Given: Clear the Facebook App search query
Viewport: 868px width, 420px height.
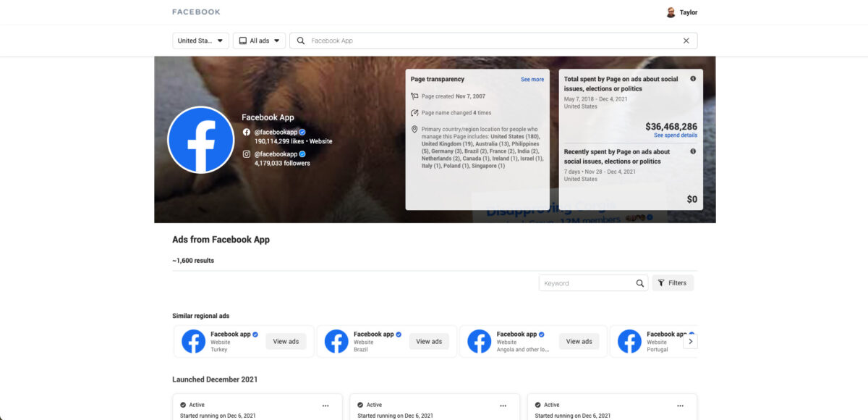Looking at the screenshot, I should coord(686,41).
